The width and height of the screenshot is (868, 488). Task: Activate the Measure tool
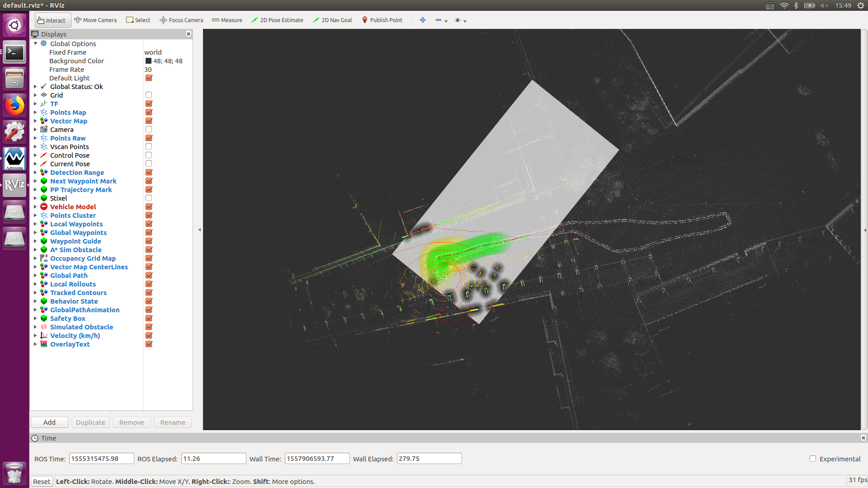227,20
